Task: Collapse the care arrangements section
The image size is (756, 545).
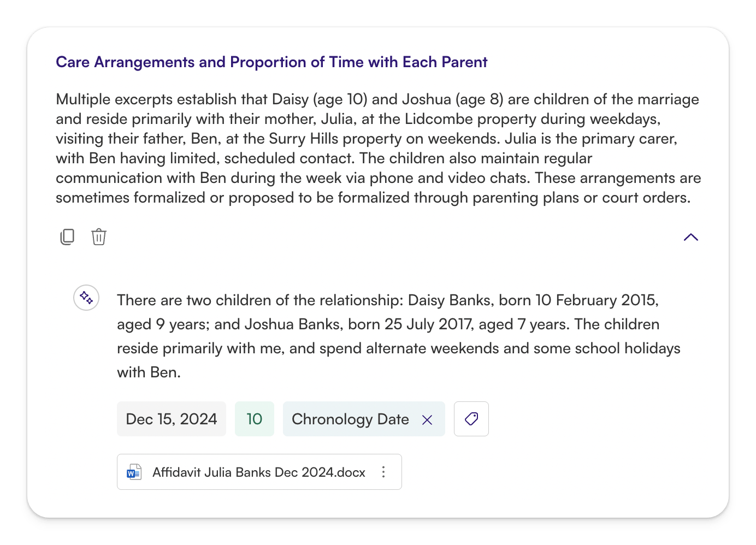Action: [690, 237]
